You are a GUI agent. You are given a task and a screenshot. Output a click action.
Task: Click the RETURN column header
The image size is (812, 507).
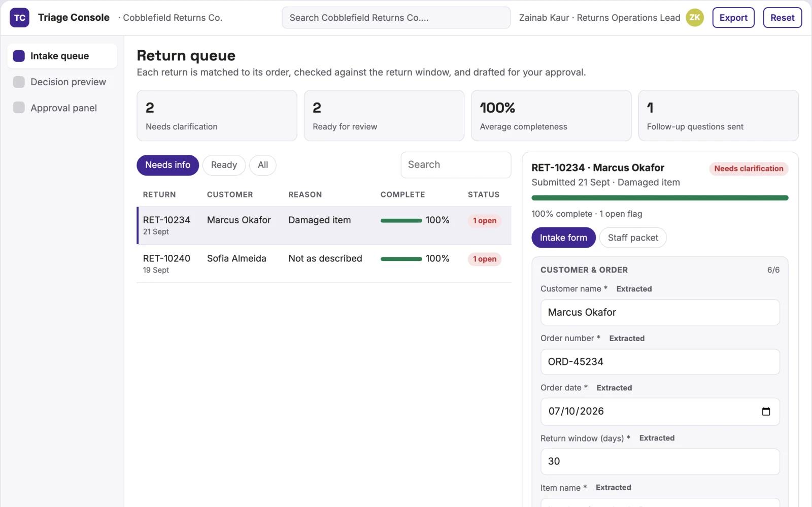point(159,195)
